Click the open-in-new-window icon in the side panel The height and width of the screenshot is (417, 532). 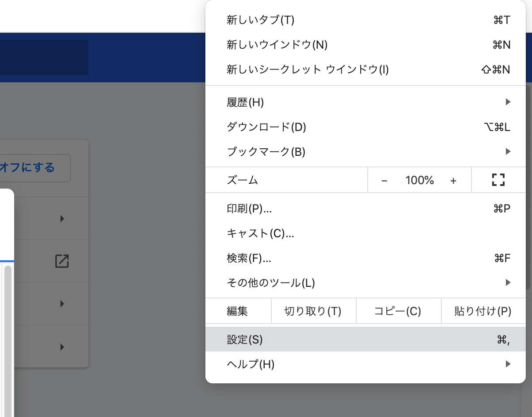[62, 261]
